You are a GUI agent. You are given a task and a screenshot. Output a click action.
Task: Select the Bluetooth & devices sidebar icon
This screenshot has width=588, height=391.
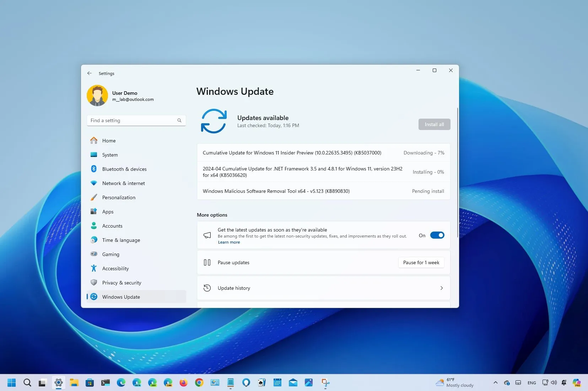point(93,169)
